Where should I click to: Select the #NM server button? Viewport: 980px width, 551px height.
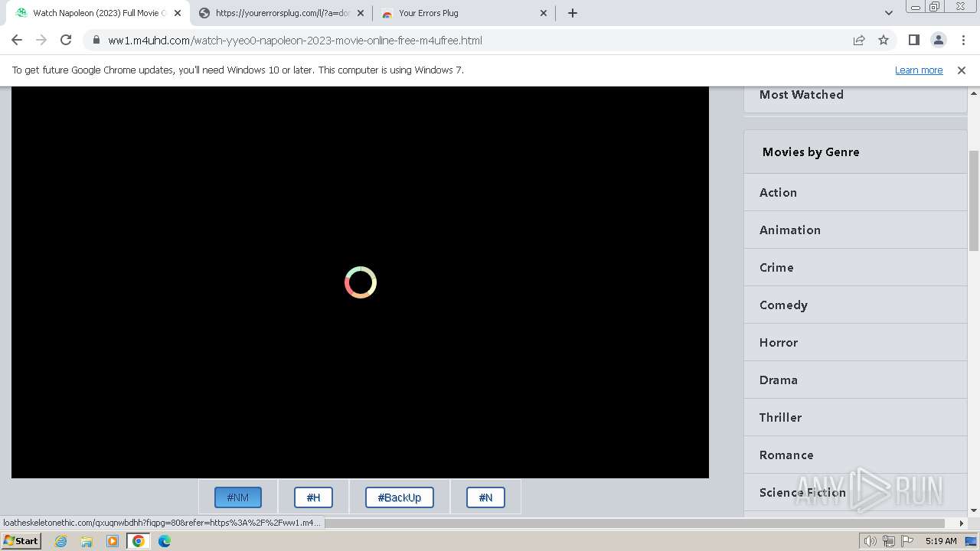point(238,497)
